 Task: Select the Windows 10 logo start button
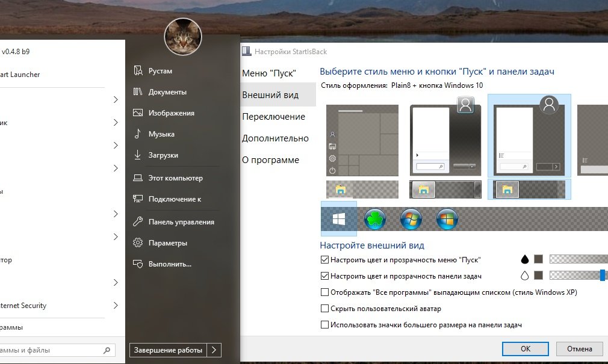[338, 219]
